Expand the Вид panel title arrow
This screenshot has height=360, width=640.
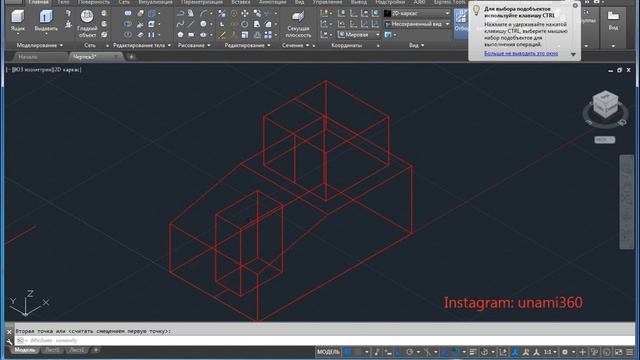click(417, 45)
